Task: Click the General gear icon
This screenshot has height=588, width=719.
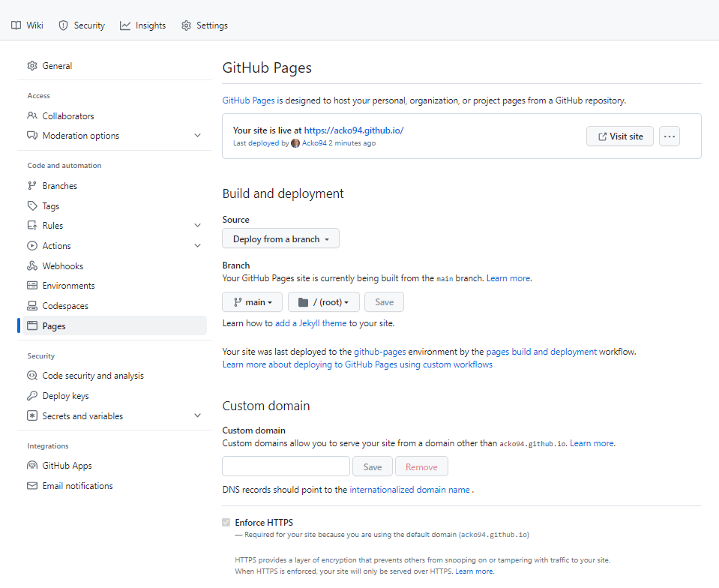Action: pyautogui.click(x=32, y=65)
